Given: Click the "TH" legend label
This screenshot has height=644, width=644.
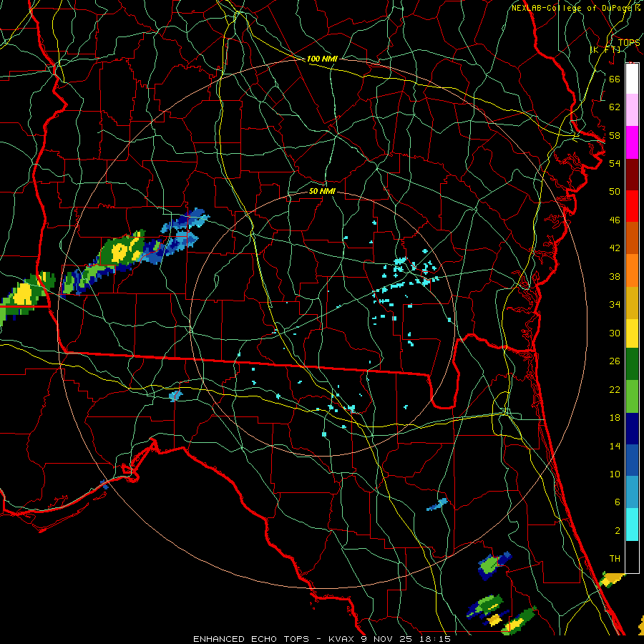Looking at the screenshot, I should point(615,559).
